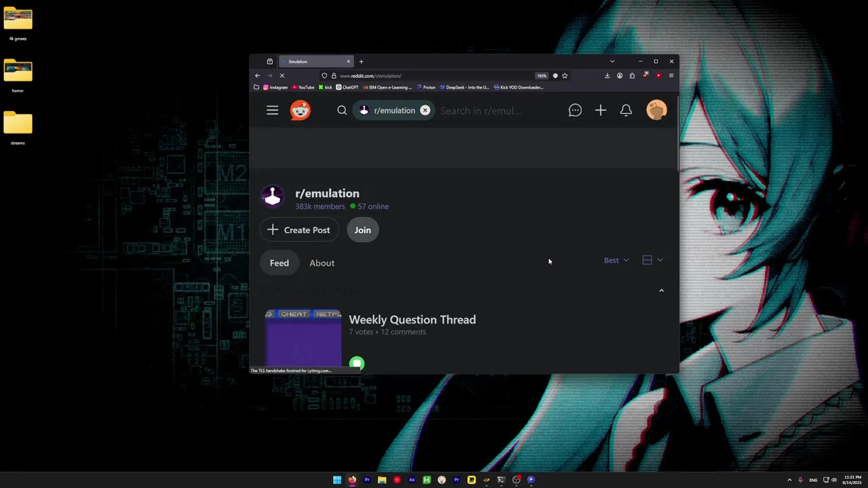Click the bookmarks toolbar folder icon
The image size is (868, 488).
pyautogui.click(x=256, y=87)
